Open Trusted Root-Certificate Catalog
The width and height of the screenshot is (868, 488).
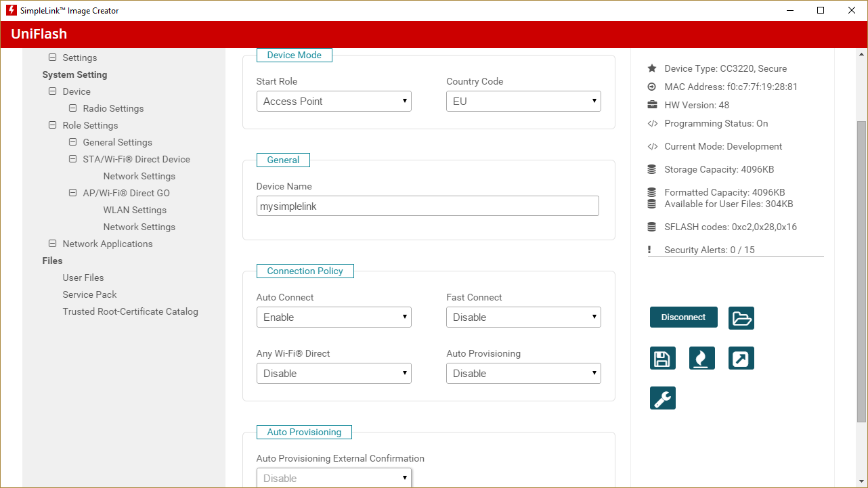tap(131, 311)
